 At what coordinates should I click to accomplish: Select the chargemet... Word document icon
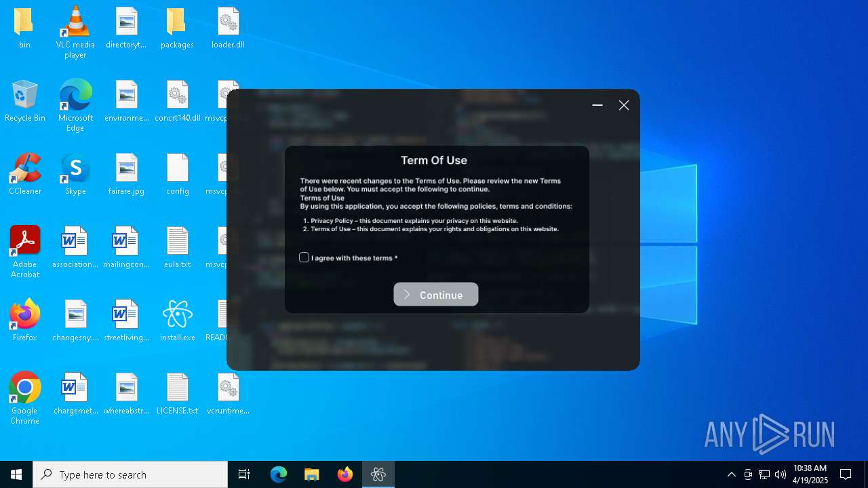75,394
